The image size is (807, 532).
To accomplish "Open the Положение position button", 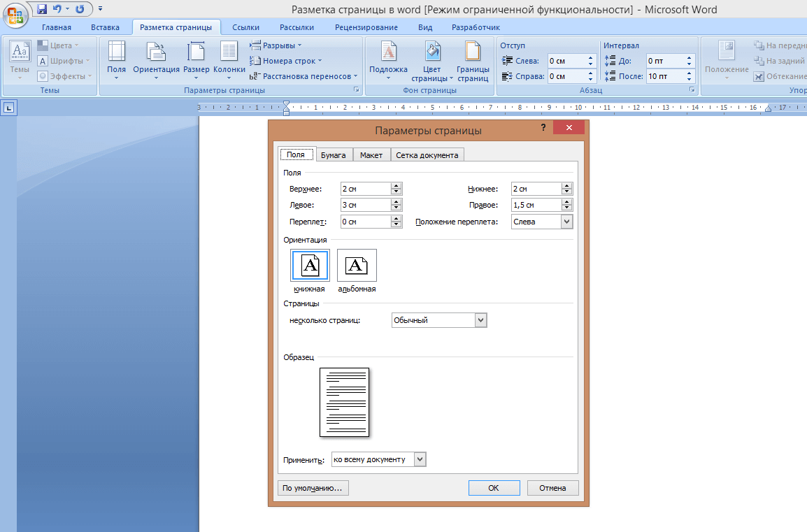I will [727, 60].
